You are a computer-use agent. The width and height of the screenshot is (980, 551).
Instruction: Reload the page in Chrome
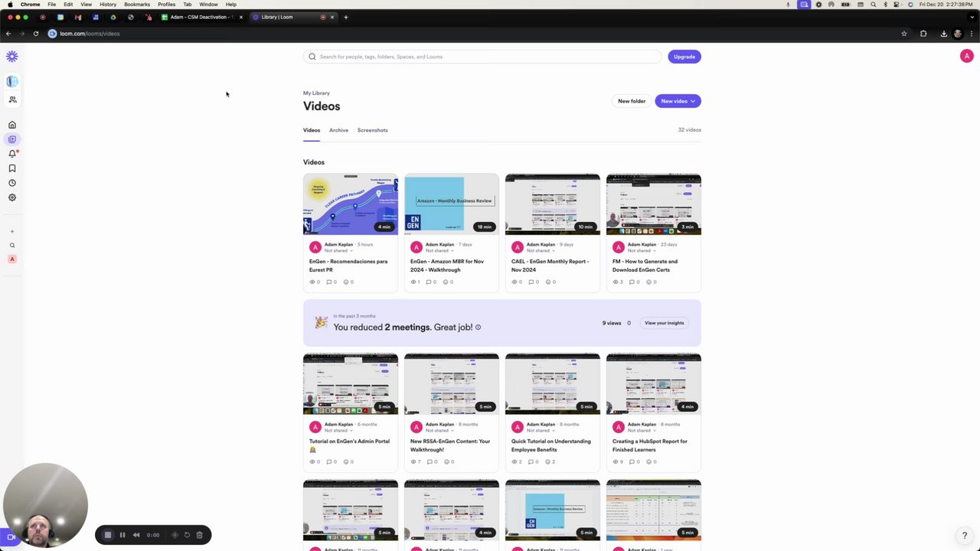(35, 34)
